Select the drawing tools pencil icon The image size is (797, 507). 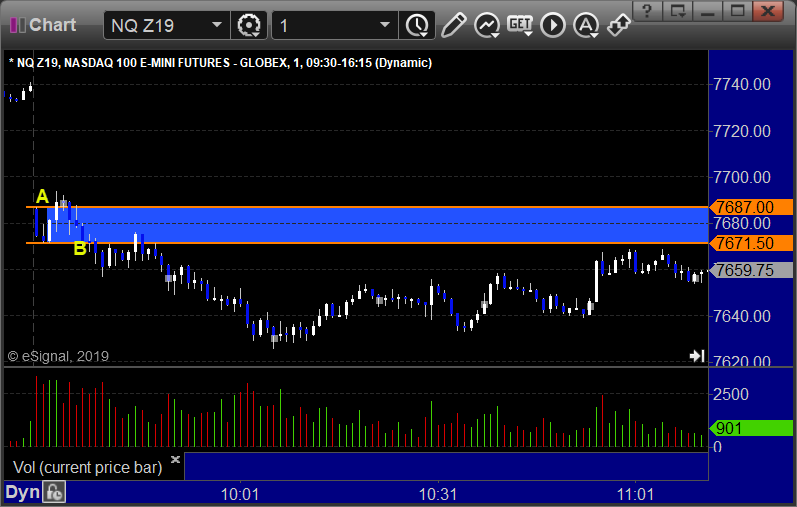[x=453, y=25]
